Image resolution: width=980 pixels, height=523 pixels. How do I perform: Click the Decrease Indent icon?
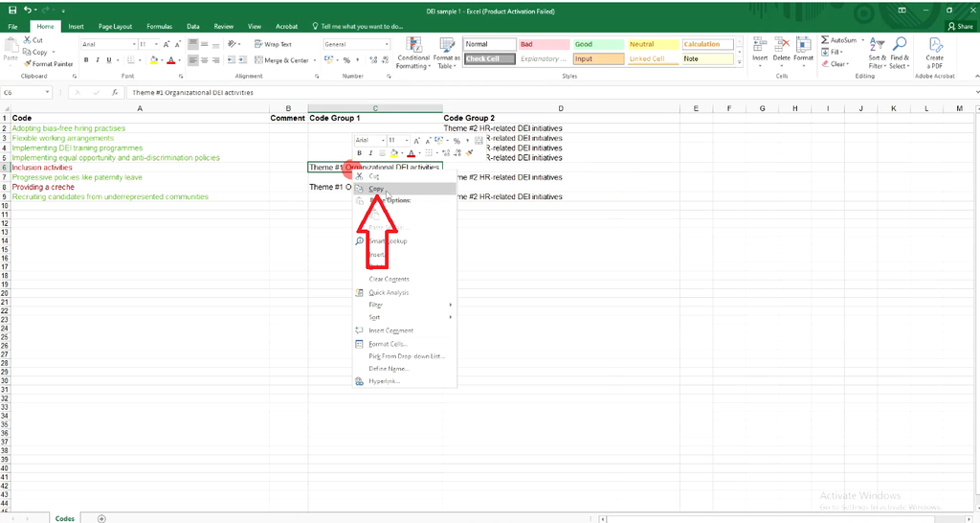point(232,60)
